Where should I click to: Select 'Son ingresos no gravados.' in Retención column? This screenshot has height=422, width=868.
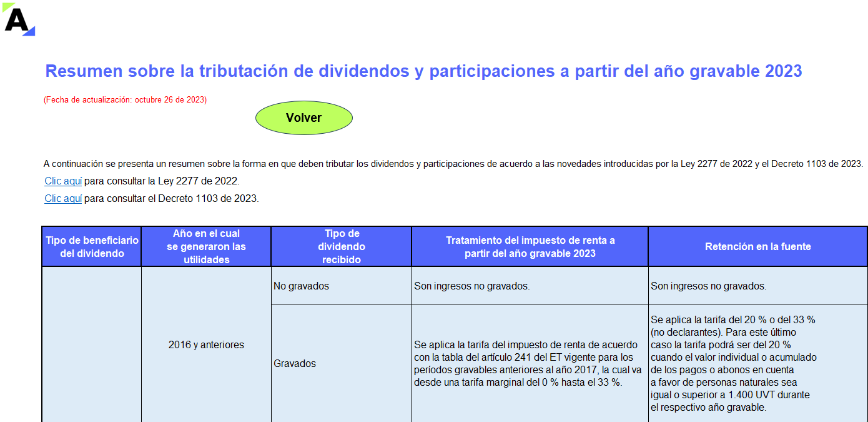(758, 286)
